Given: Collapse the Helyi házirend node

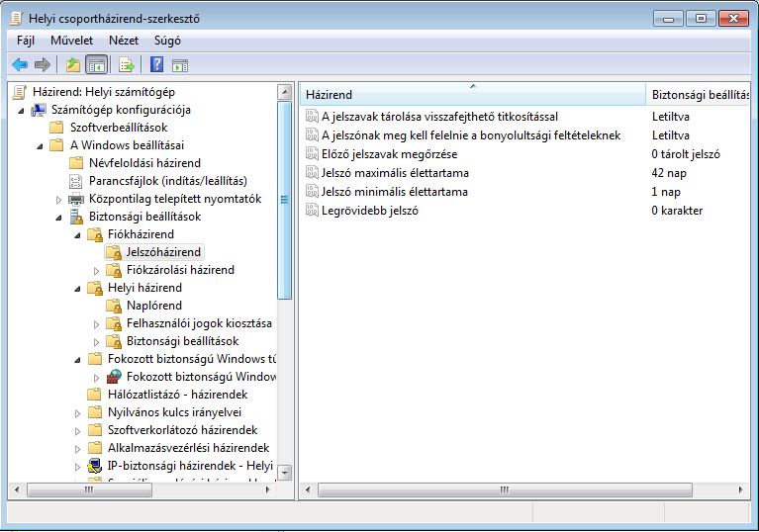Looking at the screenshot, I should (78, 289).
